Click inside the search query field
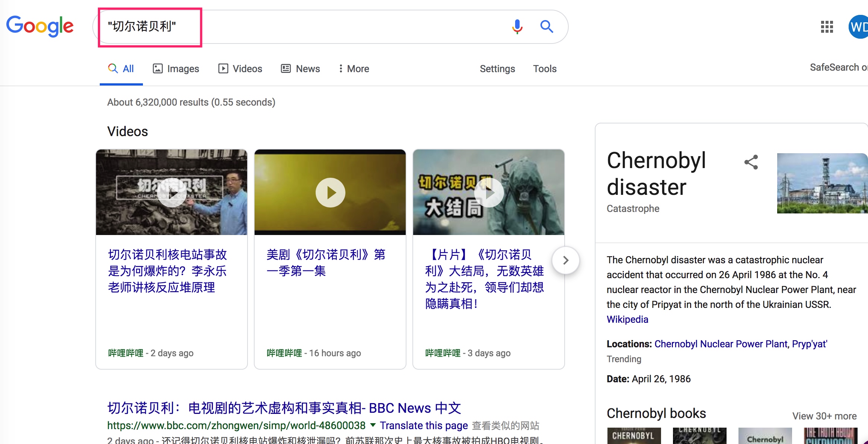 tap(298, 26)
